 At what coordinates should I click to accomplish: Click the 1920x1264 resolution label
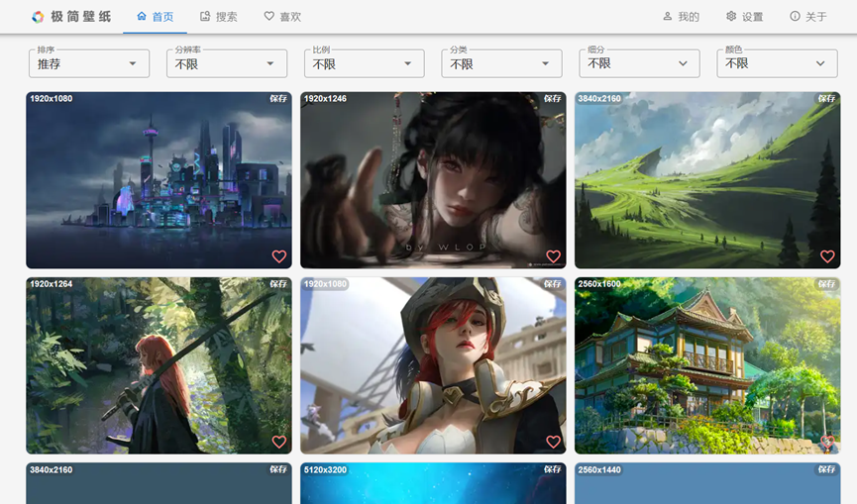51,284
